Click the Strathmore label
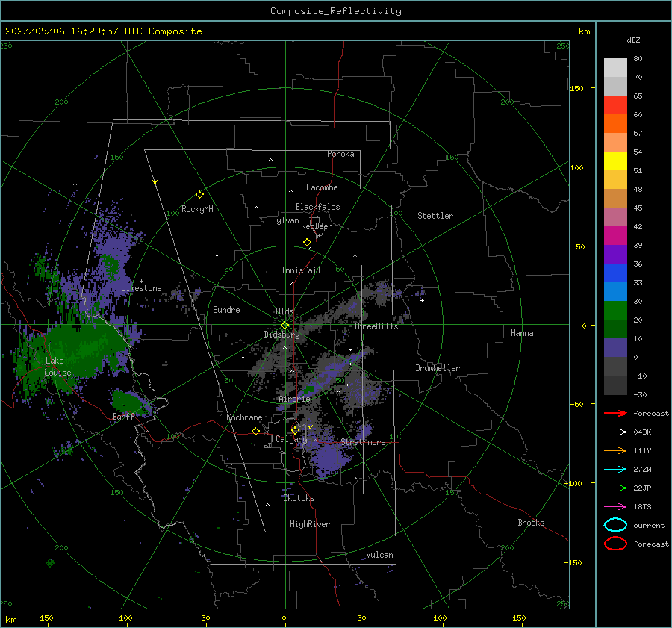This screenshot has width=672, height=628. click(363, 442)
